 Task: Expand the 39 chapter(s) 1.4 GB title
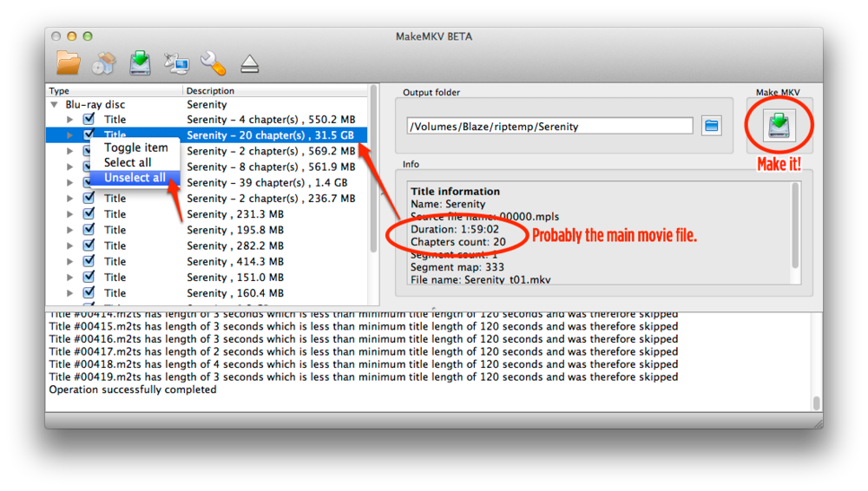pyautogui.click(x=69, y=183)
